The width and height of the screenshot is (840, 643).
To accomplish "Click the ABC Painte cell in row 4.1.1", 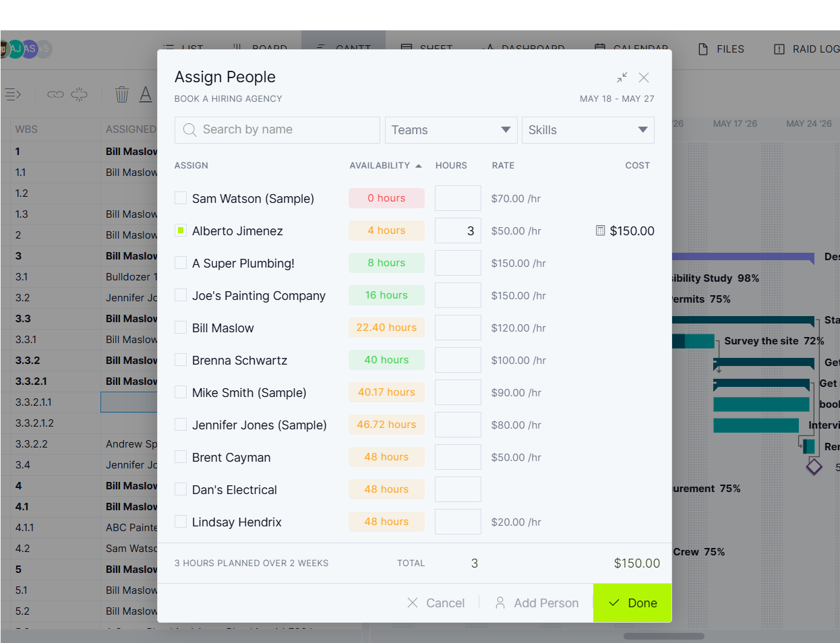I will coord(131,528).
